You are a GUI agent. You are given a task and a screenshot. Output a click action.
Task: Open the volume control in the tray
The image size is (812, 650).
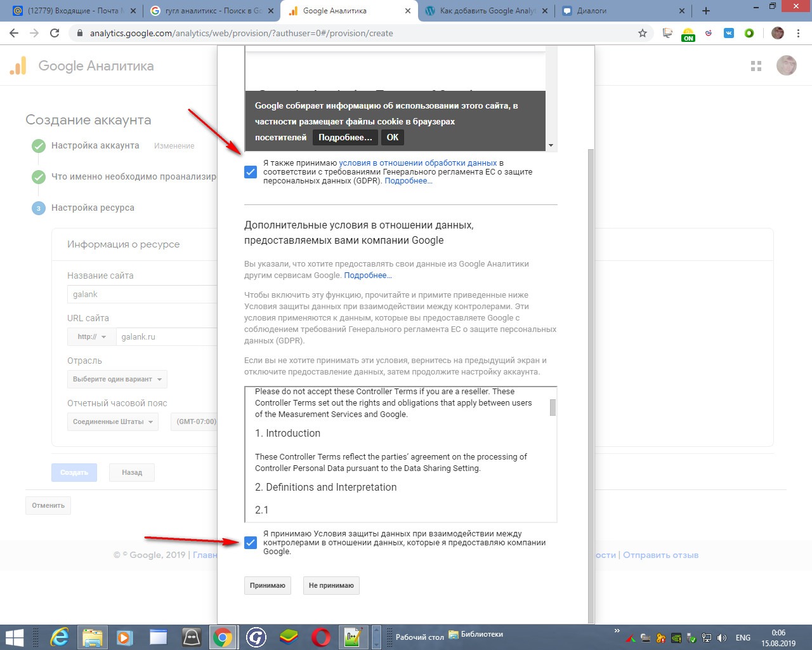[x=722, y=638]
